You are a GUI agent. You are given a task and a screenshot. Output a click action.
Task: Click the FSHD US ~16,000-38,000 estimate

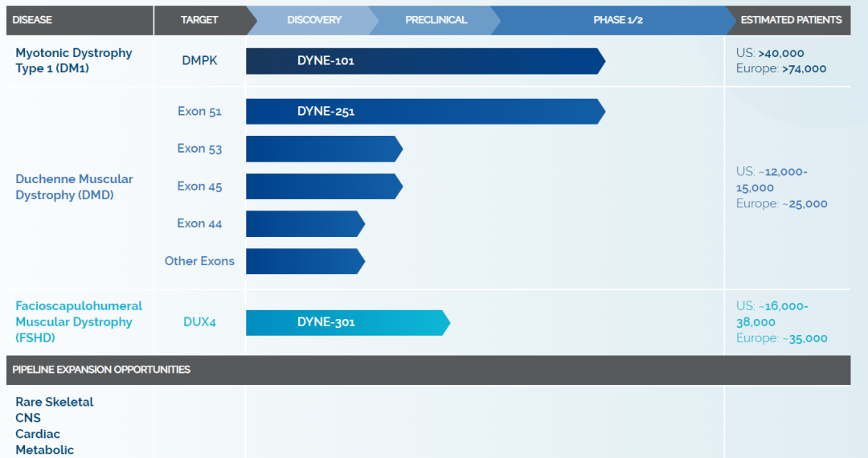pyautogui.click(x=772, y=314)
